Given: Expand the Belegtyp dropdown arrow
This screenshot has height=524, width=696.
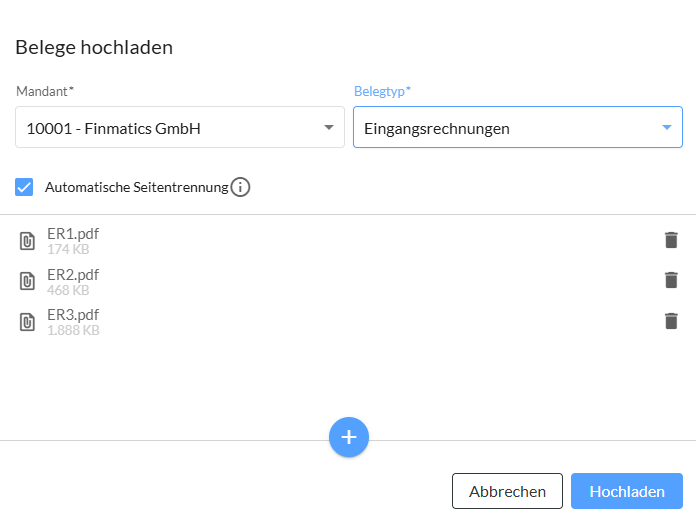Looking at the screenshot, I should [666, 127].
